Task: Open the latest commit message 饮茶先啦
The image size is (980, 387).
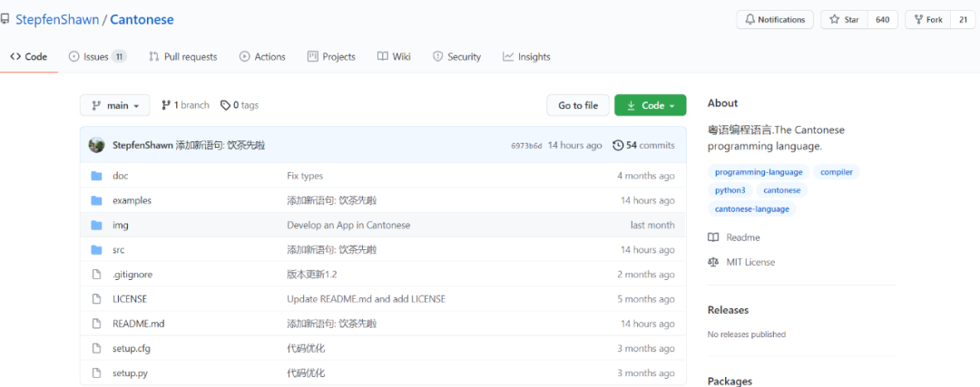Action: tap(220, 145)
